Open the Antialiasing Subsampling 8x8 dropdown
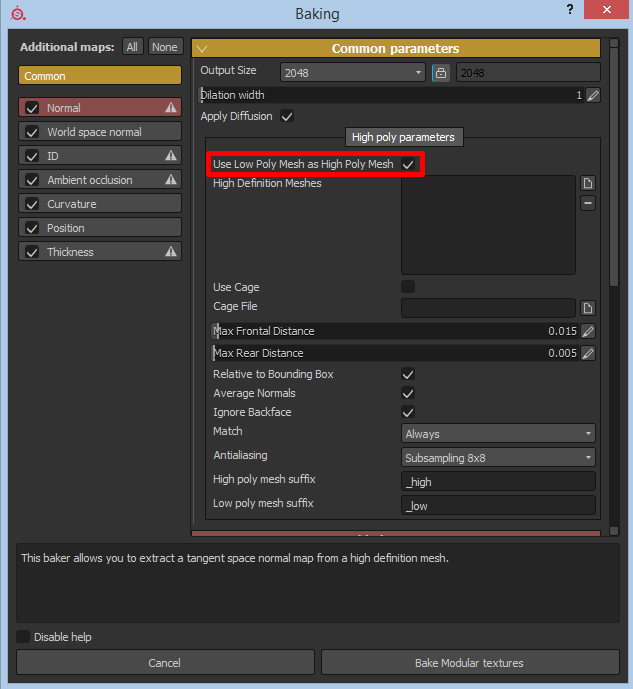Image resolution: width=633 pixels, height=689 pixels. [498, 458]
